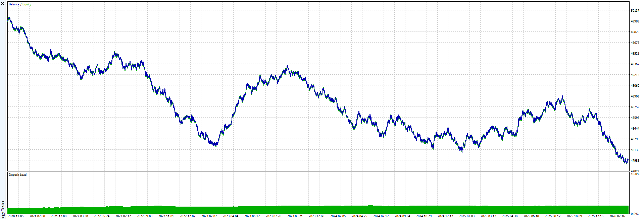This screenshot has height=219, width=644.
Task: Click the 47983 scale value
Action: pos(635,161)
